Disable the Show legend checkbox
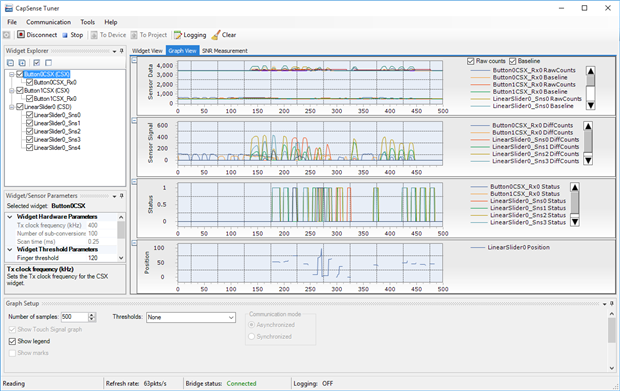The image size is (620, 391). point(12,341)
